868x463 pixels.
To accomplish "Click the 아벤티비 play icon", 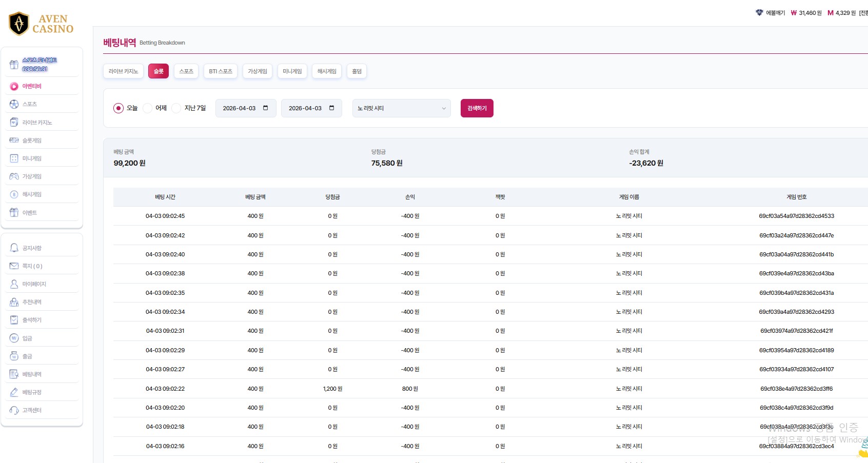I will tap(14, 86).
